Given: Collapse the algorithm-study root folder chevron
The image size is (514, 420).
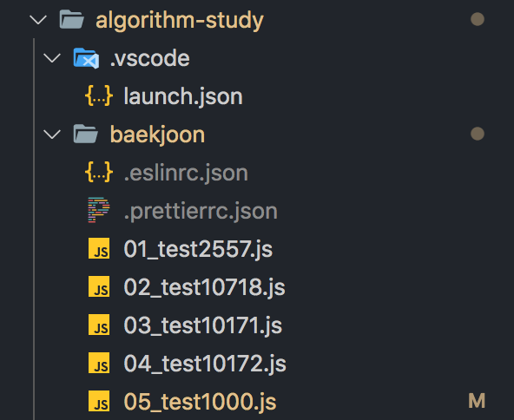Looking at the screenshot, I should coord(38,20).
